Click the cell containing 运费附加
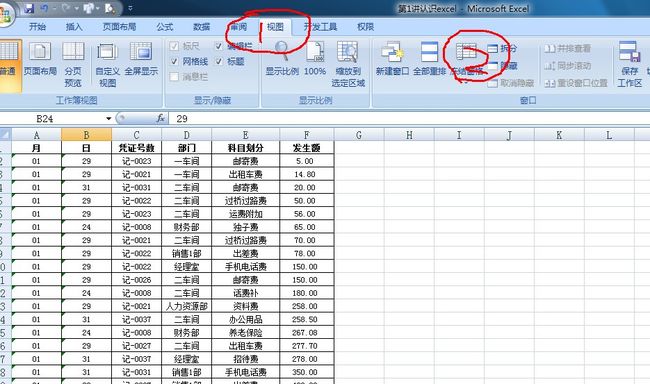 (245, 214)
